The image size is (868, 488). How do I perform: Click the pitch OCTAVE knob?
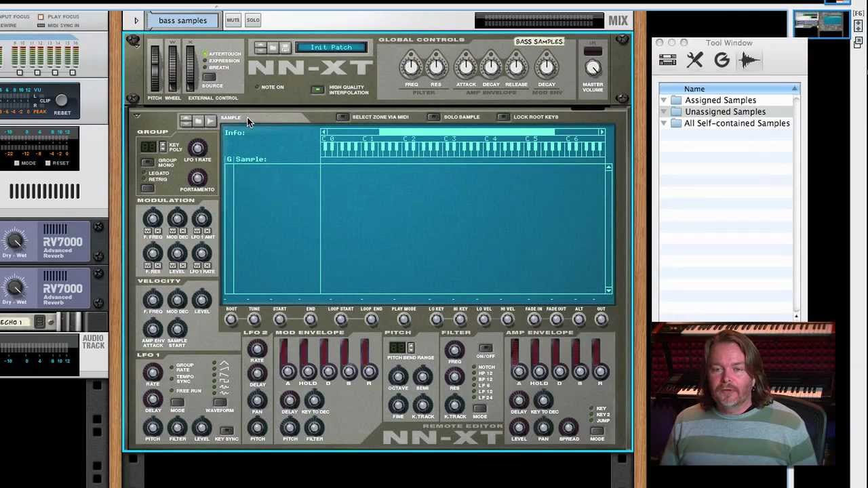398,377
